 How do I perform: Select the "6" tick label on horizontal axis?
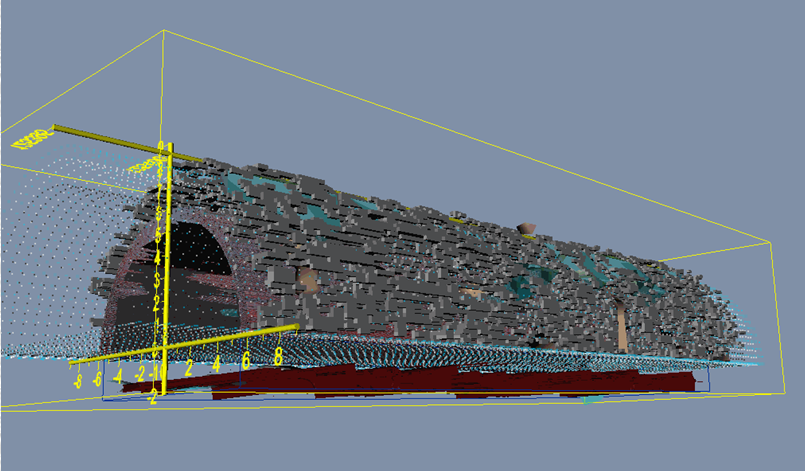click(246, 361)
